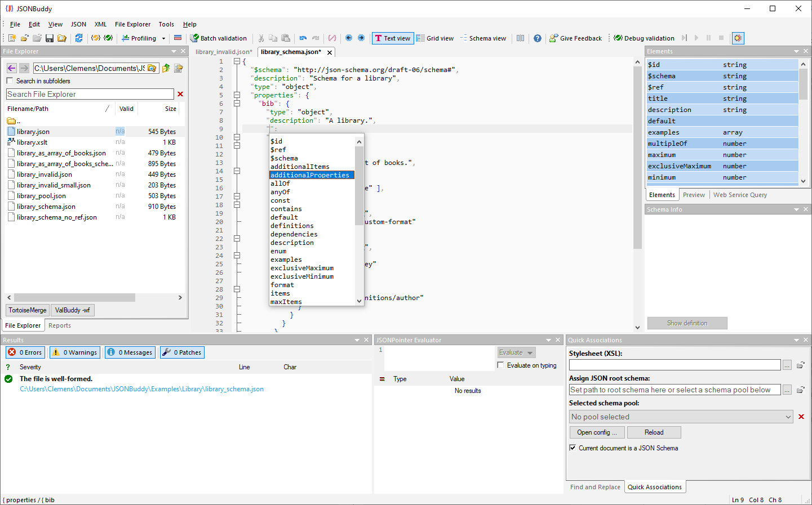Browse for stylesheet with ellipsis button
The image size is (812, 505).
[787, 365]
